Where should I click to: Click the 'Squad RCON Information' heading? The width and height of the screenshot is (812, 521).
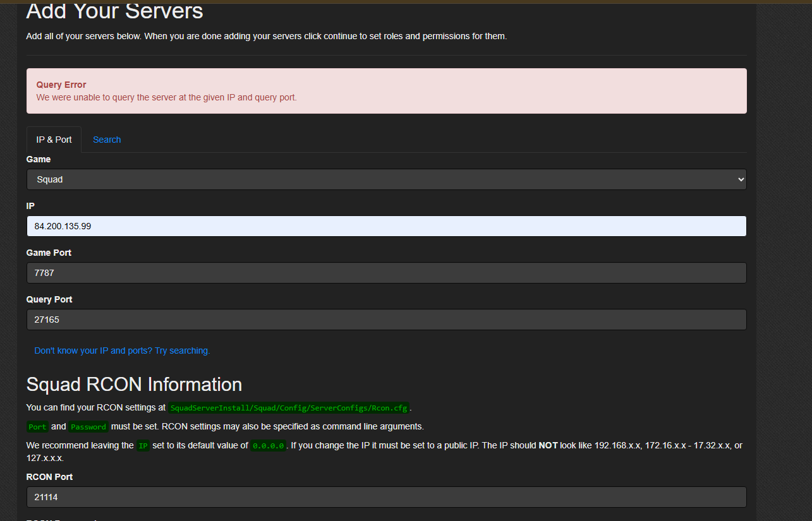(134, 384)
